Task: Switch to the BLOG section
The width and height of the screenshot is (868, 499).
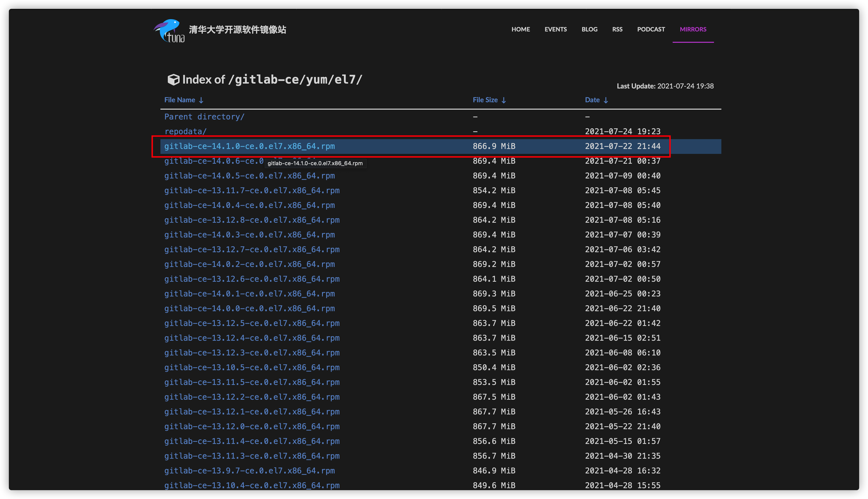Action: point(589,29)
